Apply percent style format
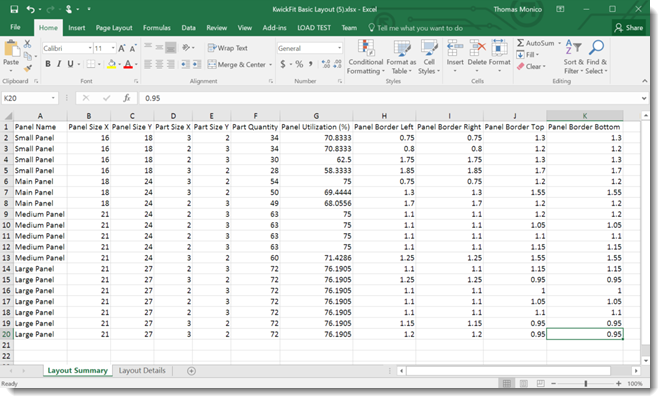Screen dimensions: 665x403 (x=299, y=64)
